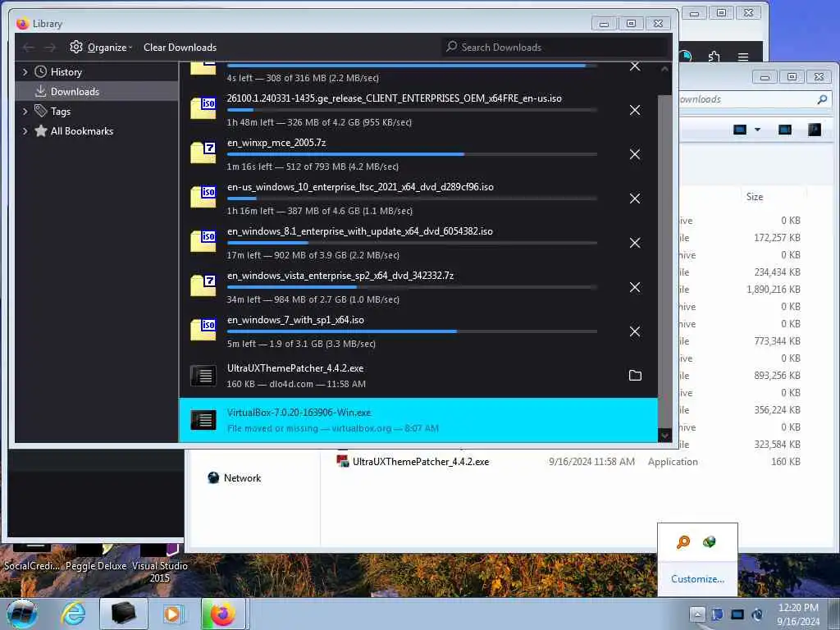
Task: Click the Search Downloads field
Action: [x=555, y=47]
